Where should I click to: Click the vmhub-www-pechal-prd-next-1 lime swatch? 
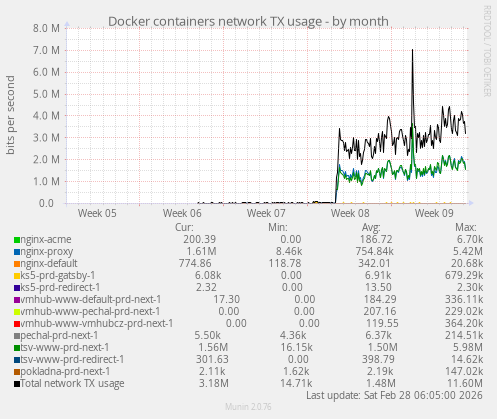pos(17,312)
